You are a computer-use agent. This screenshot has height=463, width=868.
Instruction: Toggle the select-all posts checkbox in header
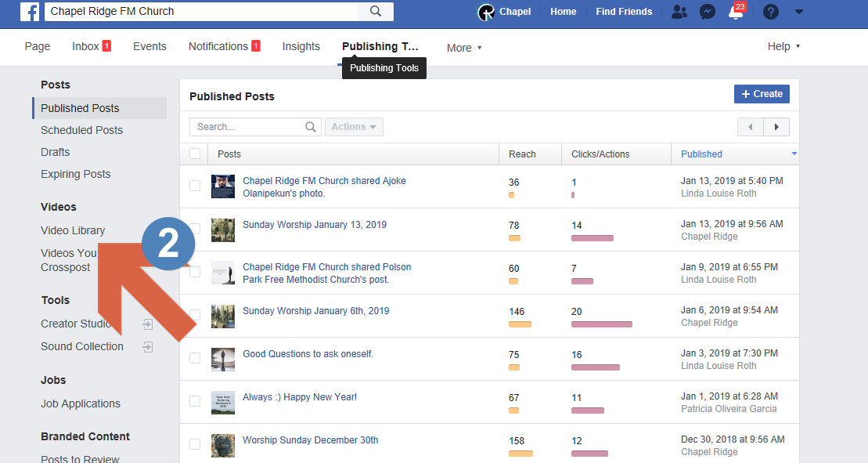click(195, 154)
